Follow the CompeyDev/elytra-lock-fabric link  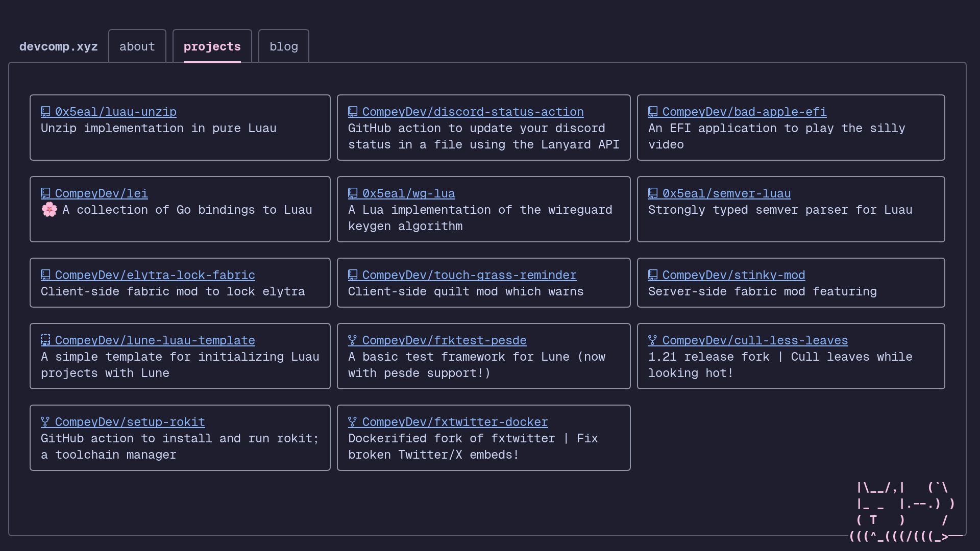155,275
